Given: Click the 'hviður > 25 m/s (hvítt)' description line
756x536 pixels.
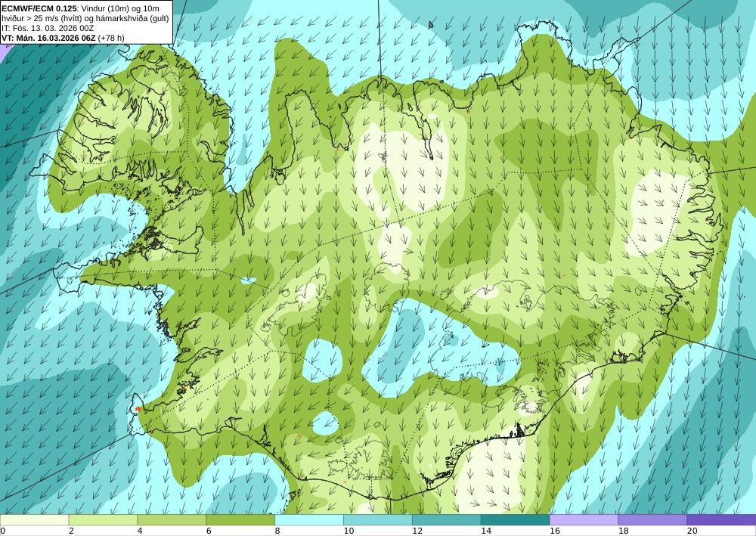Looking at the screenshot, I should 42,18.
